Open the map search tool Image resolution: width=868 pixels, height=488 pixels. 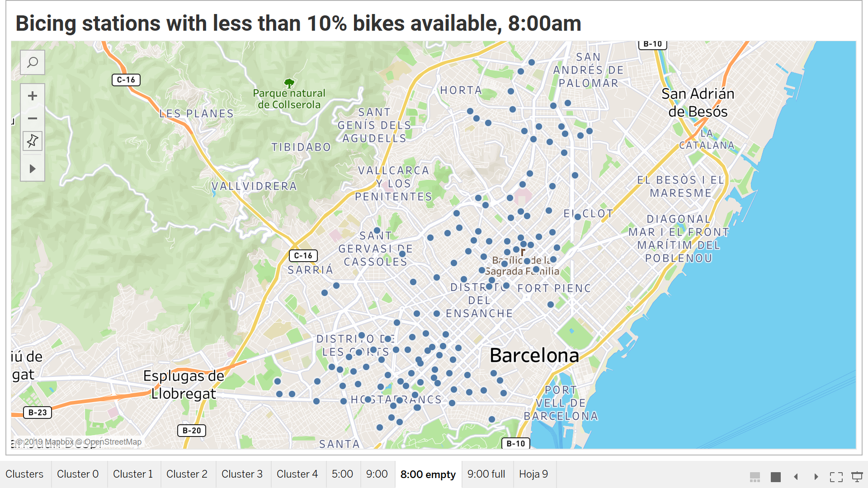(33, 62)
